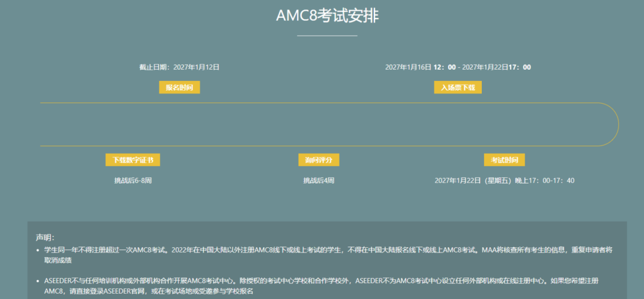Click the 截止日期：2027年1月12日 text

[x=179, y=67]
